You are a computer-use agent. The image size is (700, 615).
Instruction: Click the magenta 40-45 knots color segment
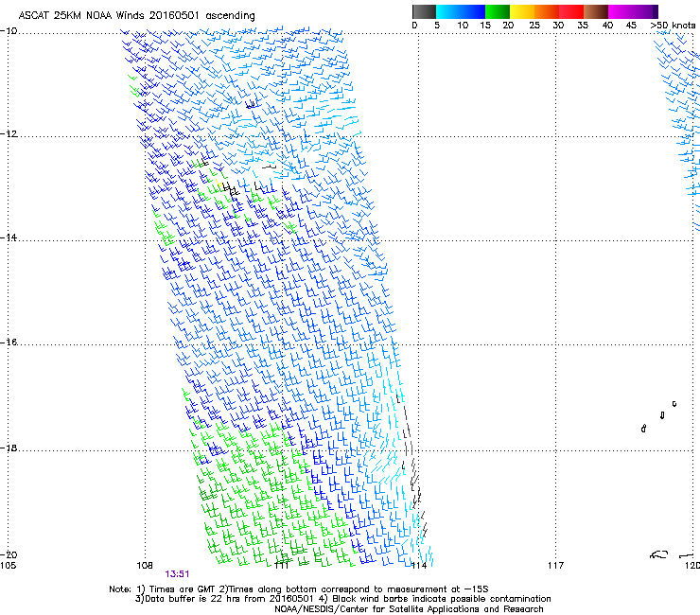pos(621,11)
